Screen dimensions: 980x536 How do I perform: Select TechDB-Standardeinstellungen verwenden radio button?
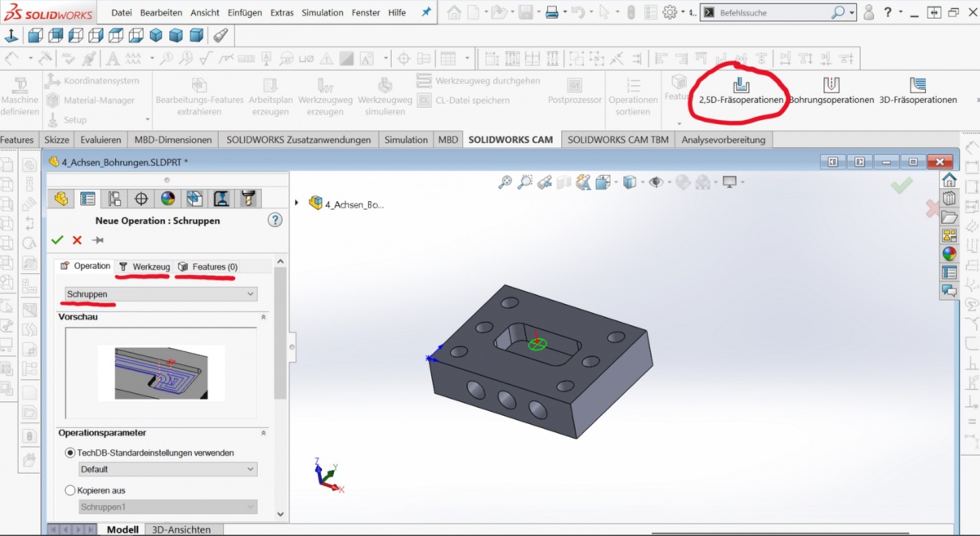[70, 453]
